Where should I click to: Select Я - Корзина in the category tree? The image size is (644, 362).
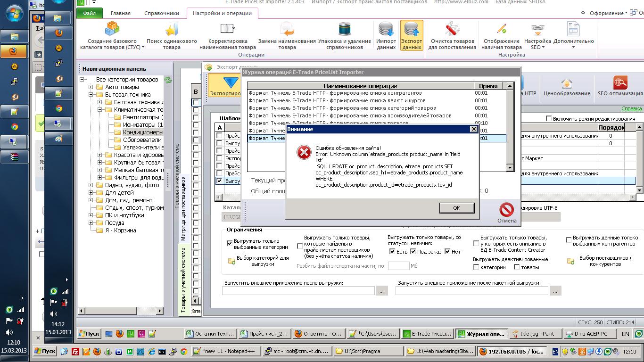coord(121,230)
